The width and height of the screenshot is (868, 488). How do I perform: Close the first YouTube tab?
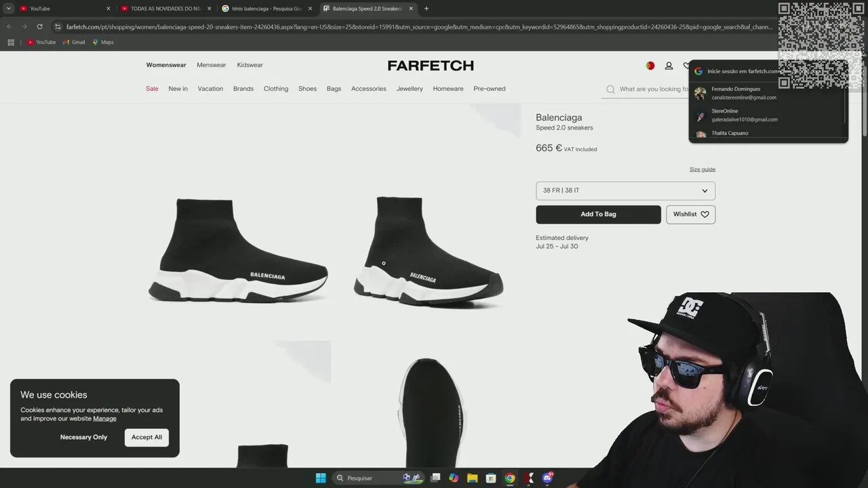tap(108, 8)
